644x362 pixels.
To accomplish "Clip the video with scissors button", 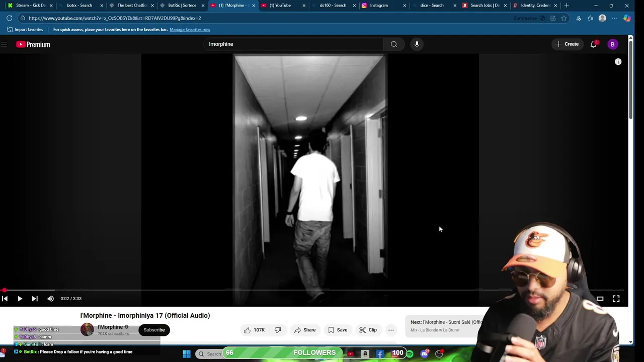I will pyautogui.click(x=368, y=330).
